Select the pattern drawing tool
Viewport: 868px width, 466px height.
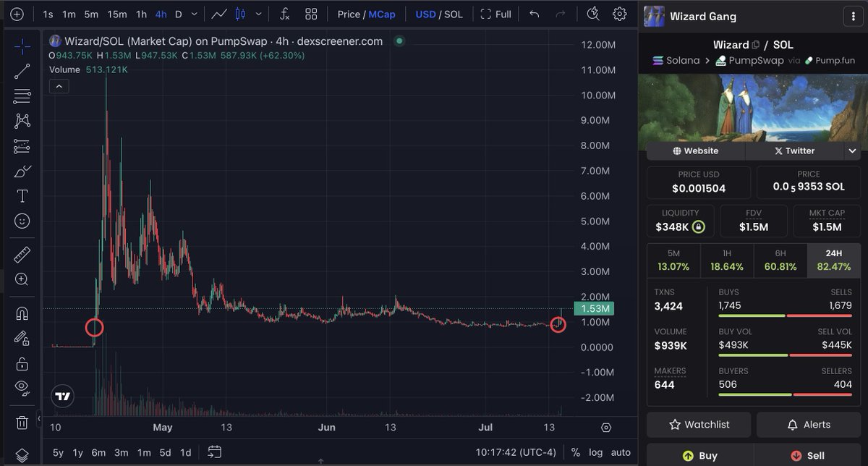tap(22, 121)
